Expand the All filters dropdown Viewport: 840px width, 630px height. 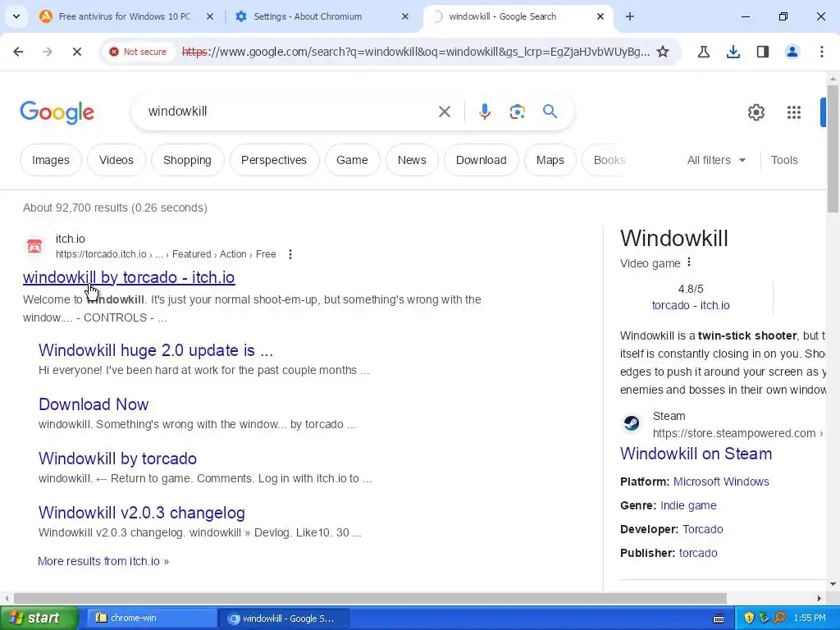pos(715,160)
